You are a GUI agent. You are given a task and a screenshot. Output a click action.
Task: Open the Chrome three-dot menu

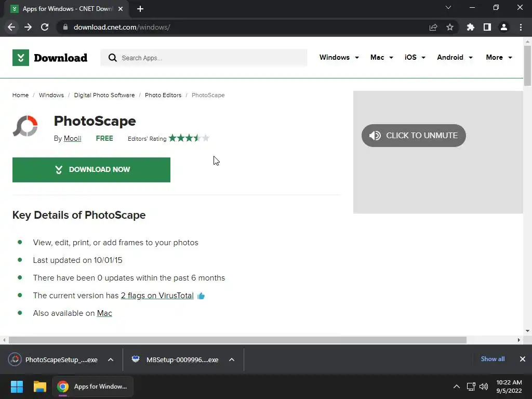[521, 27]
